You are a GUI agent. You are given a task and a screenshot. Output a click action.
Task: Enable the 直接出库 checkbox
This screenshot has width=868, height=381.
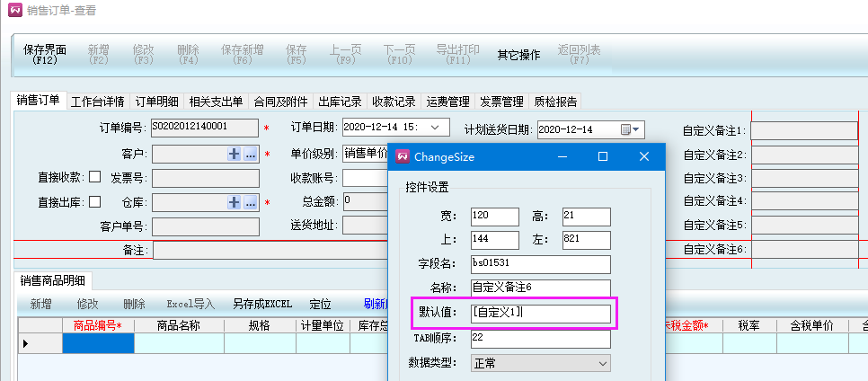[x=94, y=201]
